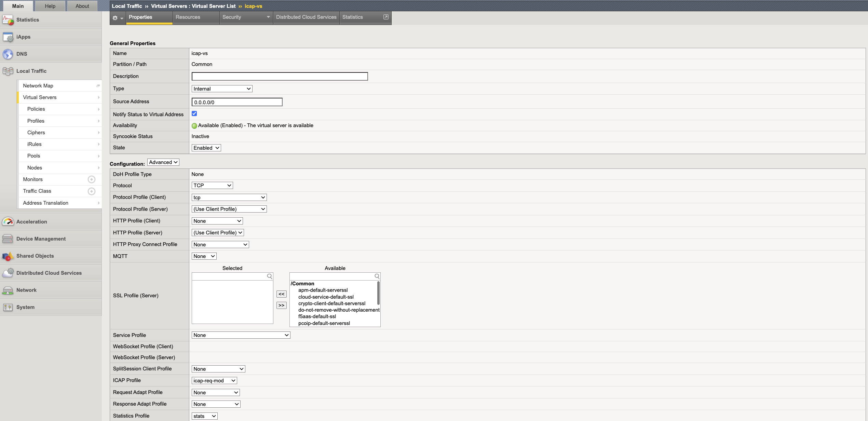Change the Configuration Advanced dropdown
868x421 pixels.
[x=163, y=162]
